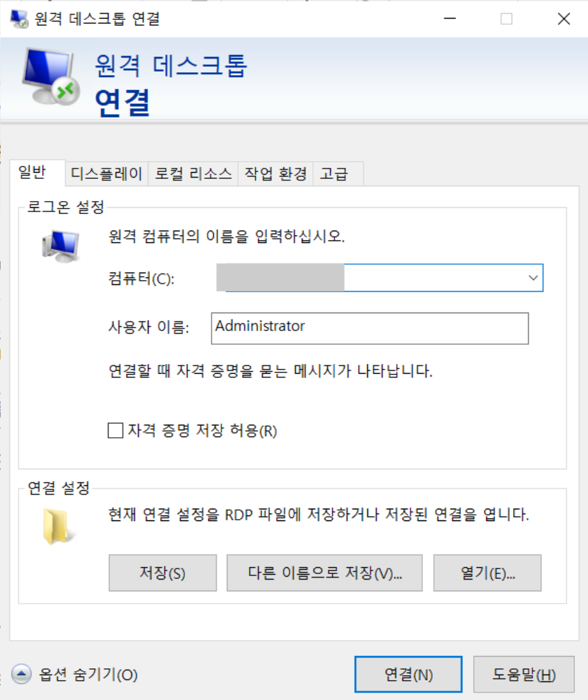Image resolution: width=588 pixels, height=700 pixels.
Task: Click 다른 이름으로 저장(V) button
Action: coord(325,573)
